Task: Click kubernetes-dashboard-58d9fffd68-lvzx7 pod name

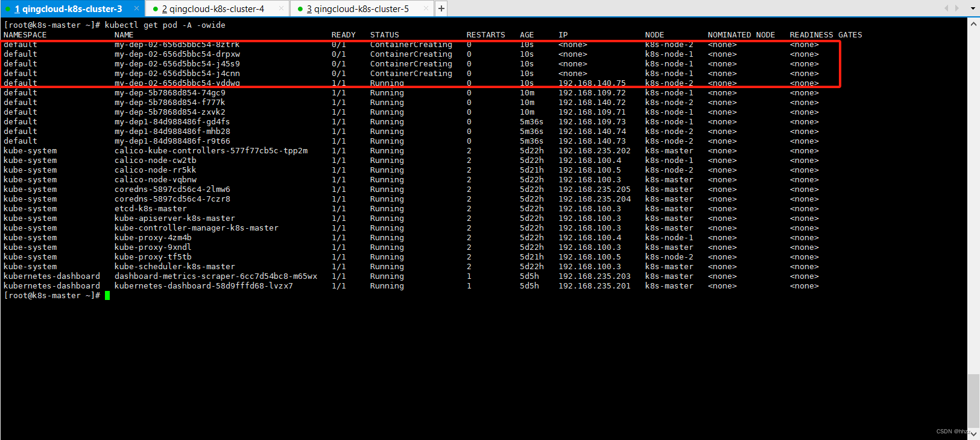Action: click(204, 286)
